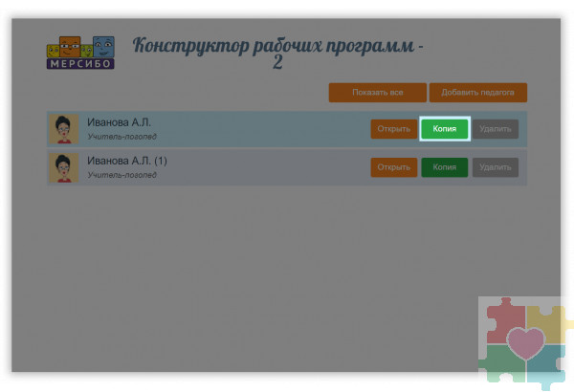The image size is (574, 392).
Task: Click highlighted Копия button for Иванова А.Л.
Action: (x=445, y=129)
